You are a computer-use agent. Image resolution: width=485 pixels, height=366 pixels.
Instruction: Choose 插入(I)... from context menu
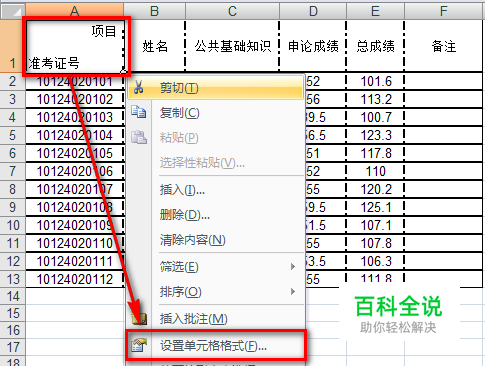[216, 190]
